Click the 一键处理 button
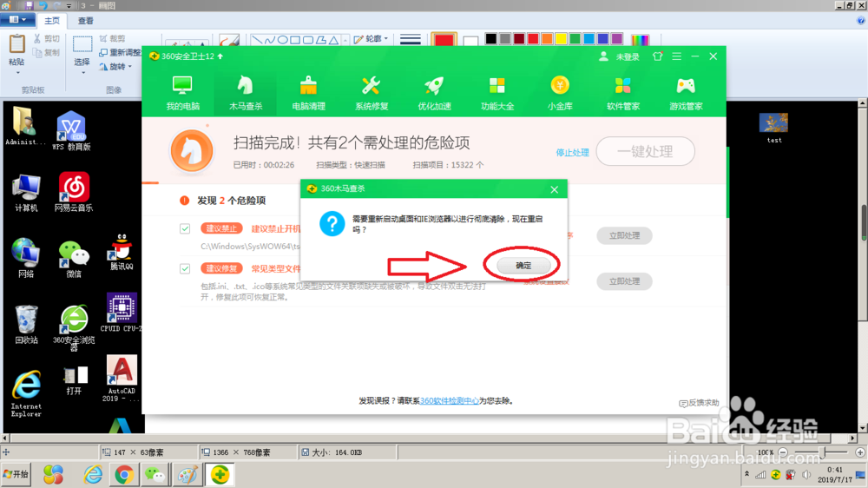 [646, 151]
